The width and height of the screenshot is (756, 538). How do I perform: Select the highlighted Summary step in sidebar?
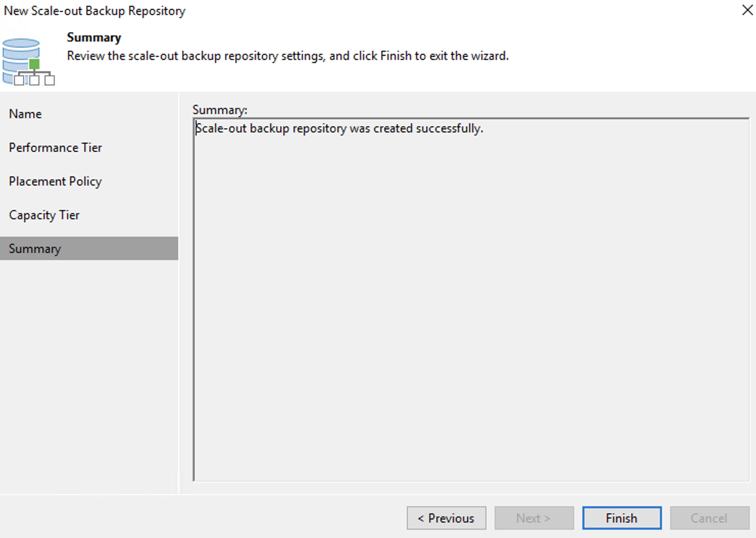(89, 248)
